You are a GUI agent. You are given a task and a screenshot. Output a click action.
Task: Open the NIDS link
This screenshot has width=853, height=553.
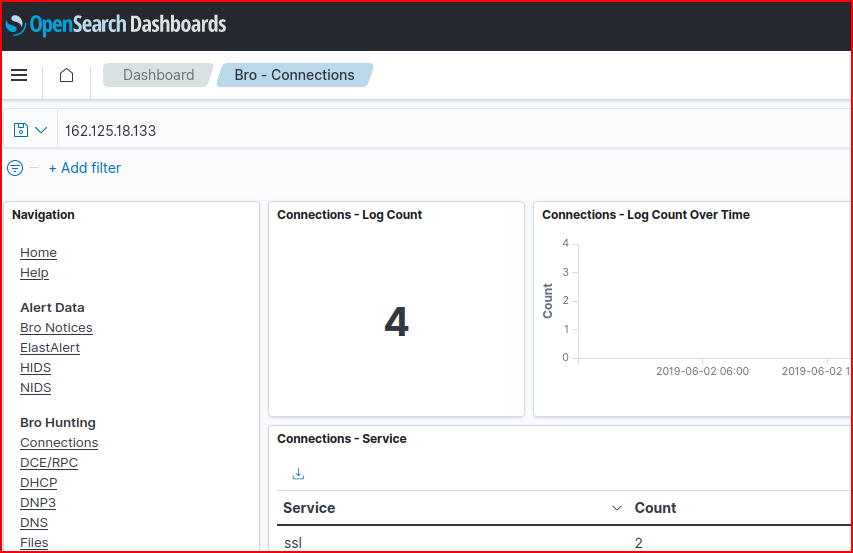click(35, 388)
